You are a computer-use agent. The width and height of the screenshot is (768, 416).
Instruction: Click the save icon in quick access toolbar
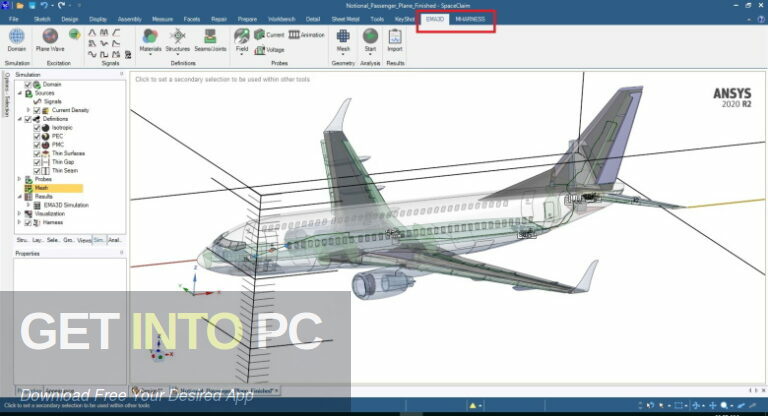click(x=32, y=5)
